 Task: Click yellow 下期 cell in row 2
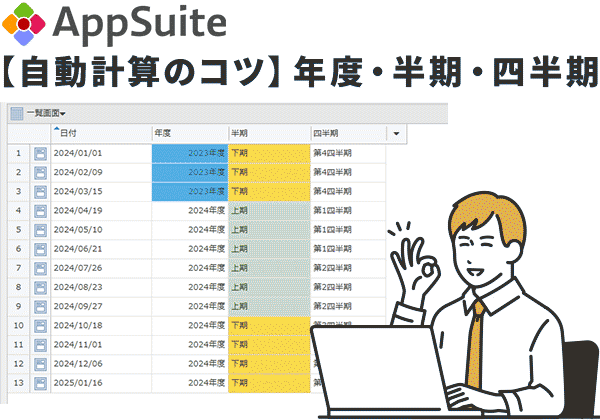tap(269, 173)
